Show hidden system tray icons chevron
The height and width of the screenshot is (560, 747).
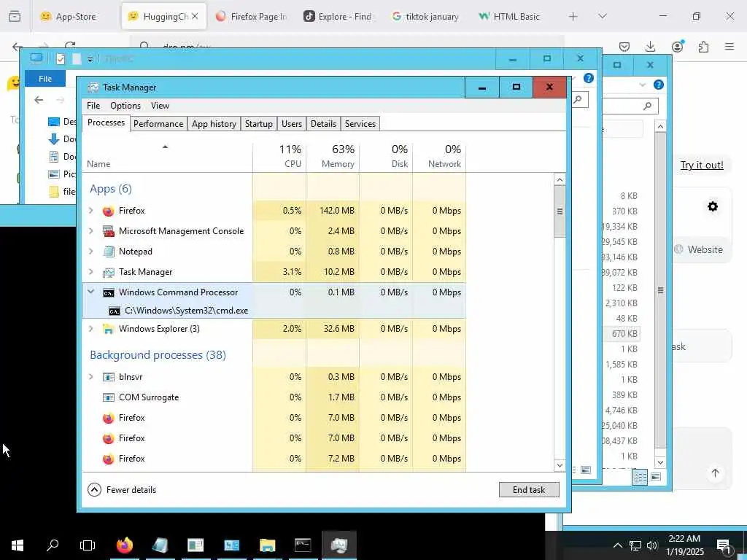(x=617, y=545)
